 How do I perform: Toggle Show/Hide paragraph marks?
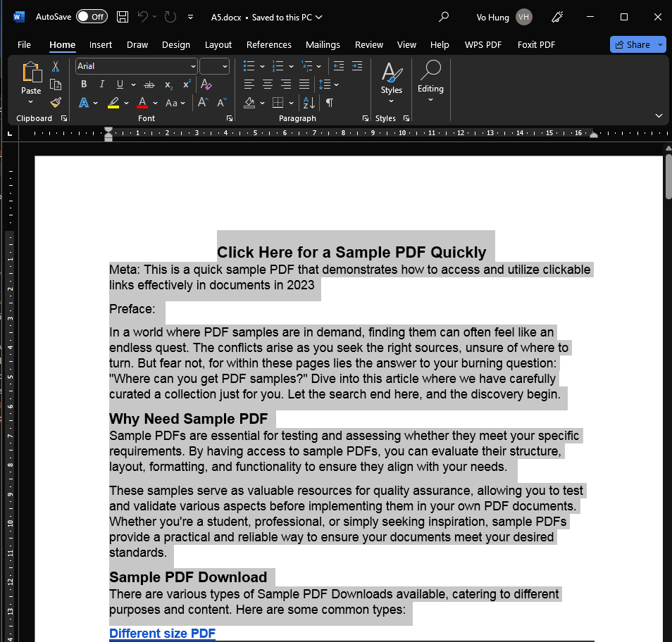click(330, 103)
